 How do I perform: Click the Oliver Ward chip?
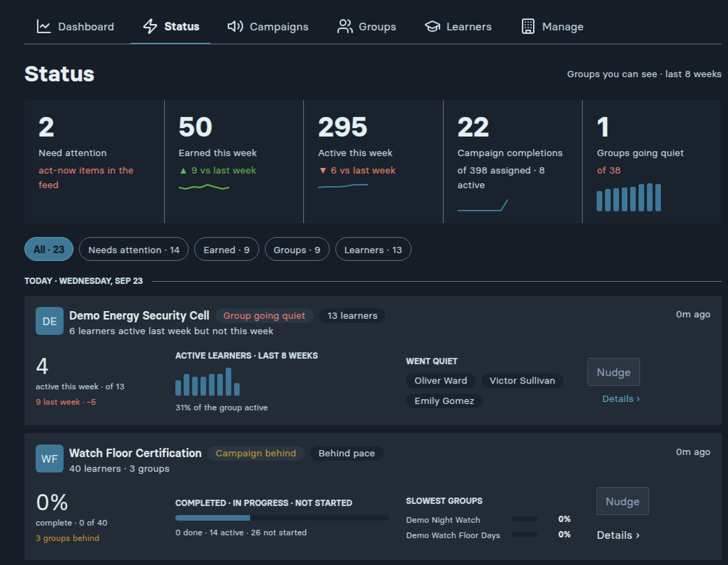441,381
